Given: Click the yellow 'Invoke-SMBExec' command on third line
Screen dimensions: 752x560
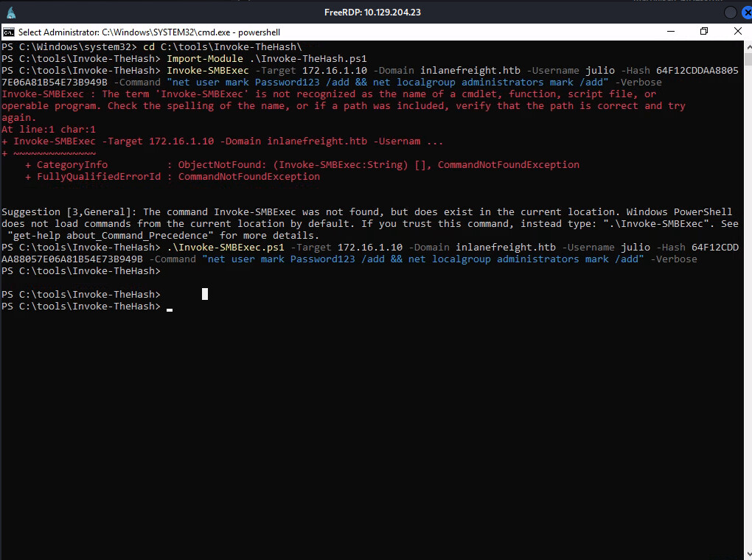Looking at the screenshot, I should point(208,71).
